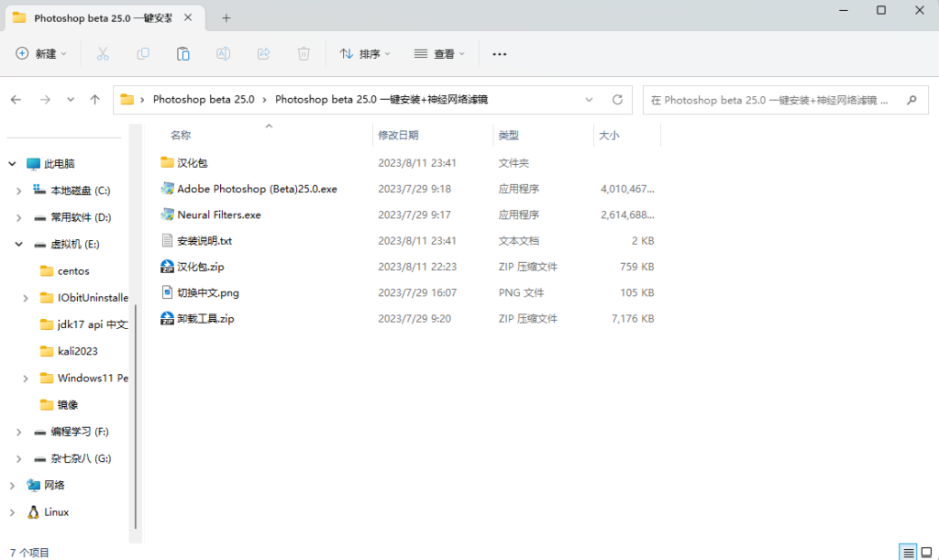This screenshot has height=560, width=939.
Task: Select the 安装说明.txt file icon
Action: point(167,240)
